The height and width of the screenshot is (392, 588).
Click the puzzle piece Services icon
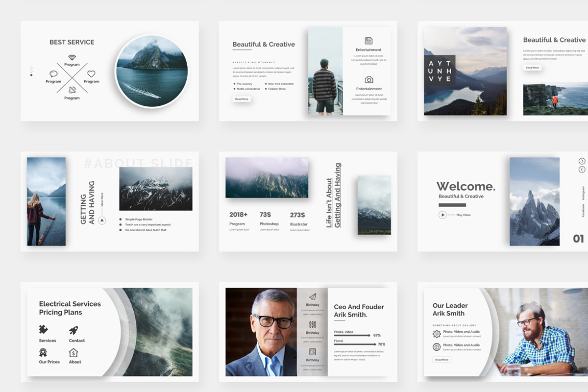click(x=44, y=330)
